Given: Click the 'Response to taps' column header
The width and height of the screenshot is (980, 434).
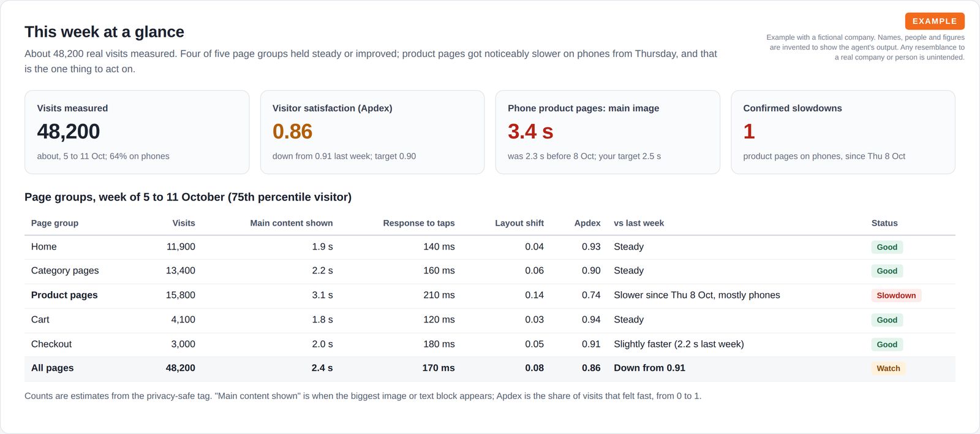Looking at the screenshot, I should 419,223.
